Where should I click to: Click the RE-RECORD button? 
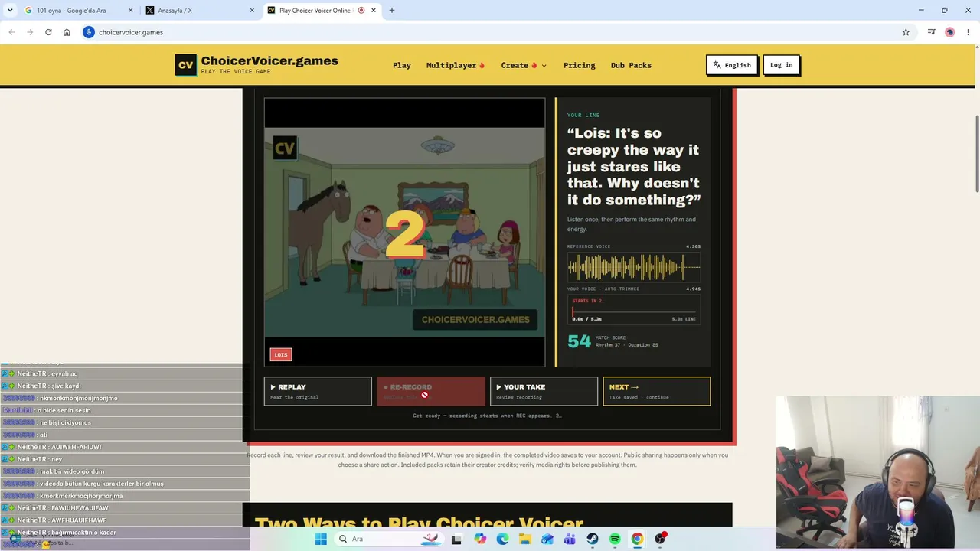pyautogui.click(x=430, y=391)
